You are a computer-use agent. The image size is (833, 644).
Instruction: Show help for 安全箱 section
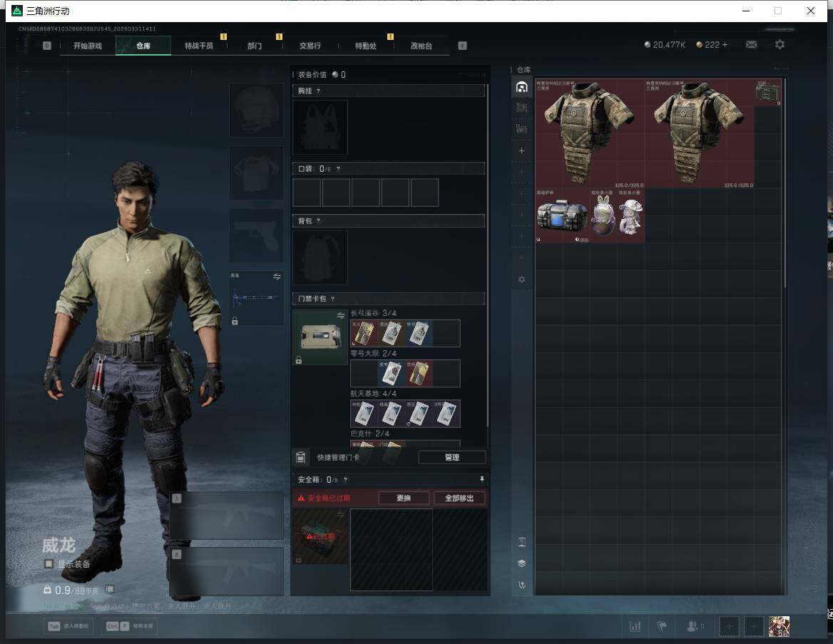[345, 479]
